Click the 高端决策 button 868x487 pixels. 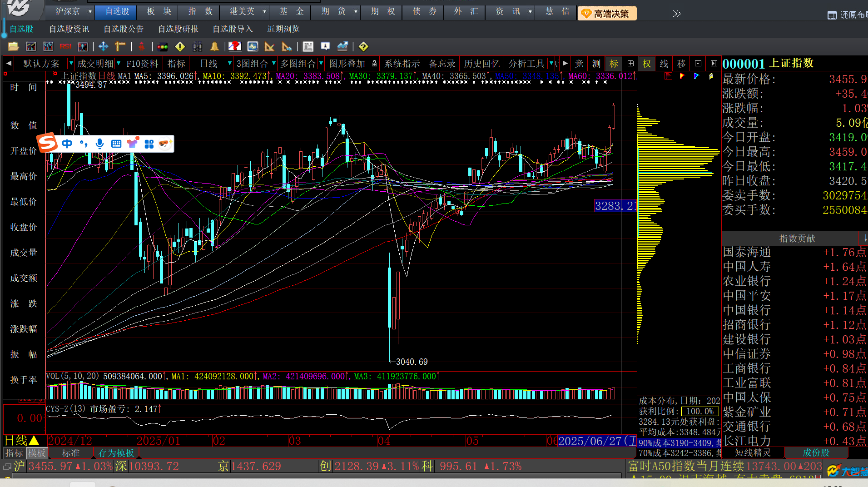607,14
